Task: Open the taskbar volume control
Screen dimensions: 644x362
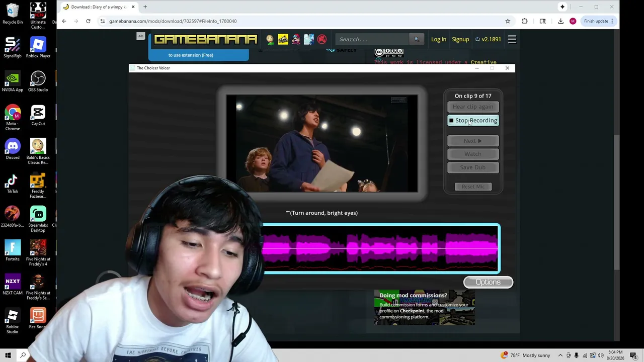Action: [x=600, y=355]
